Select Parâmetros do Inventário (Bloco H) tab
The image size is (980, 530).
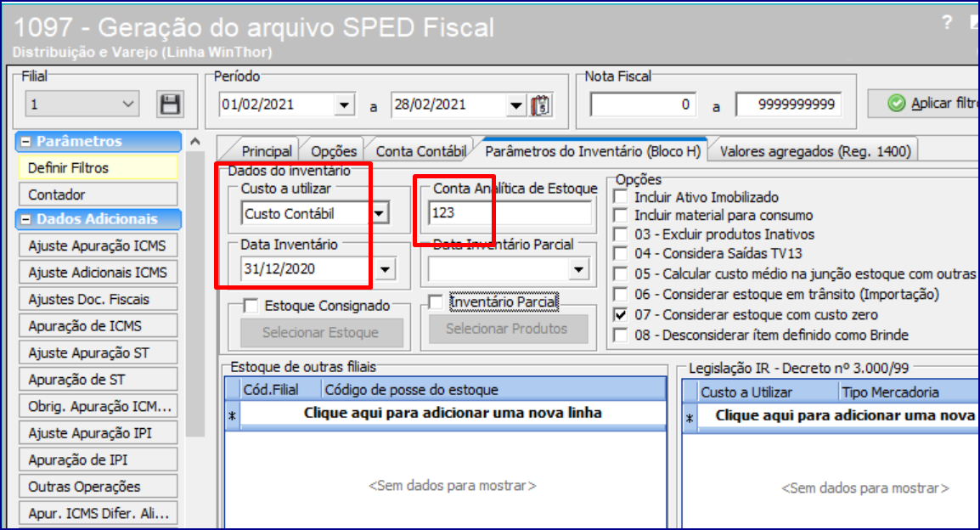click(x=593, y=151)
